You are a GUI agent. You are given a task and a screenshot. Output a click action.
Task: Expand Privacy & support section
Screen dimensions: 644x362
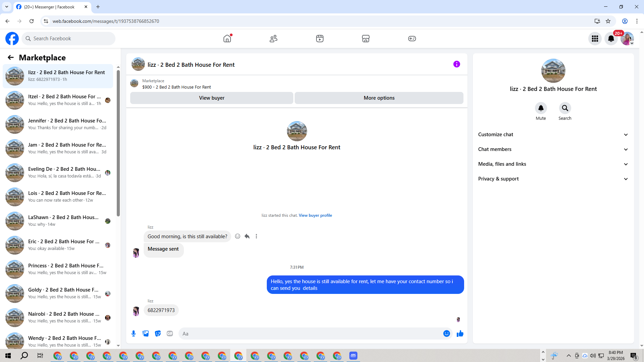(553, 179)
